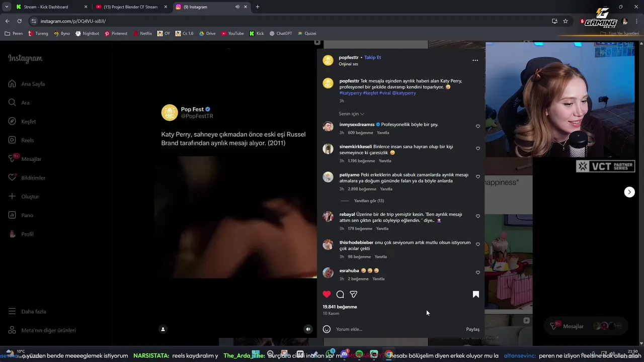Open Bildirimler notifications
The height and width of the screenshot is (362, 644).
(27, 178)
